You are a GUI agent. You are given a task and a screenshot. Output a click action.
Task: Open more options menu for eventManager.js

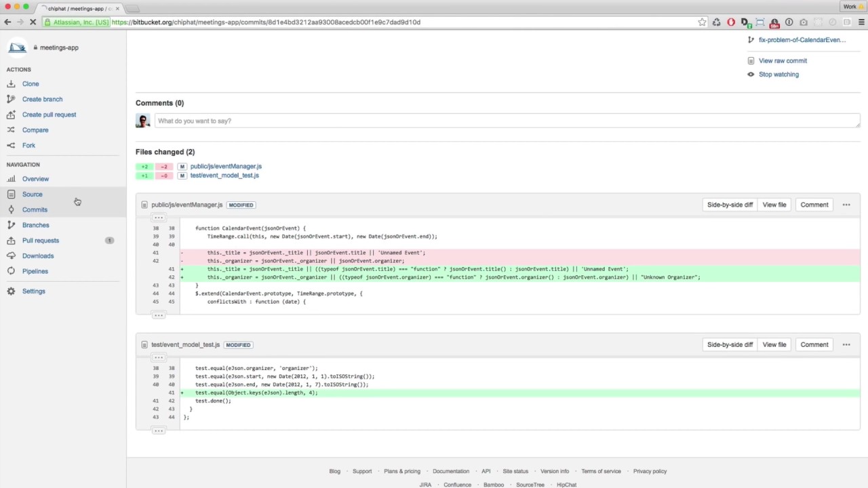tap(846, 205)
